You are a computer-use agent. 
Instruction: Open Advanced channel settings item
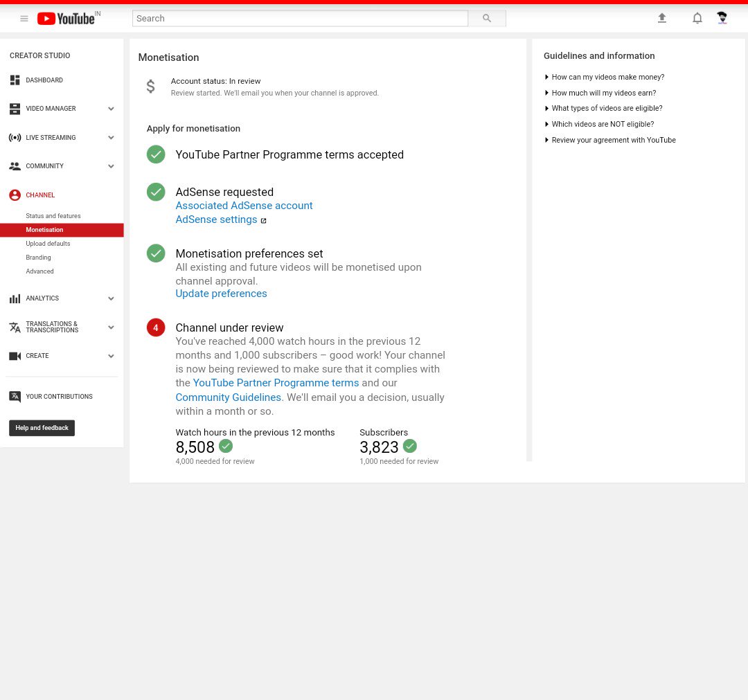pyautogui.click(x=39, y=271)
